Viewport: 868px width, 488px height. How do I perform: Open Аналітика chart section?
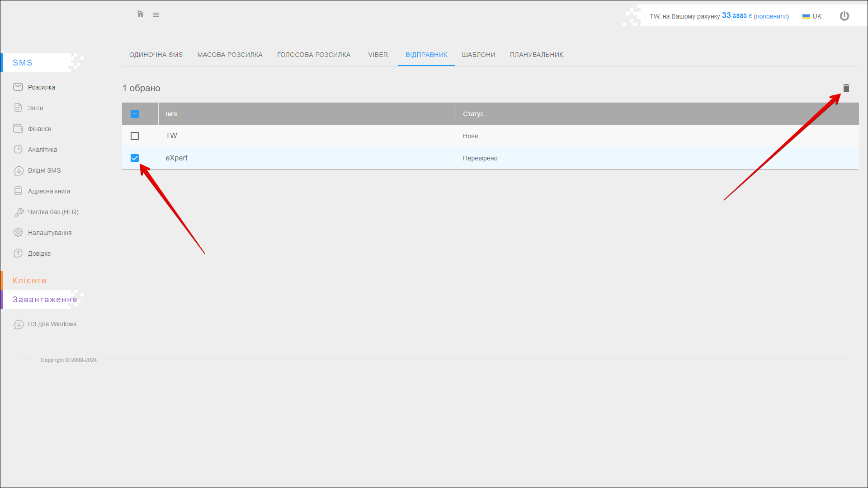[42, 150]
